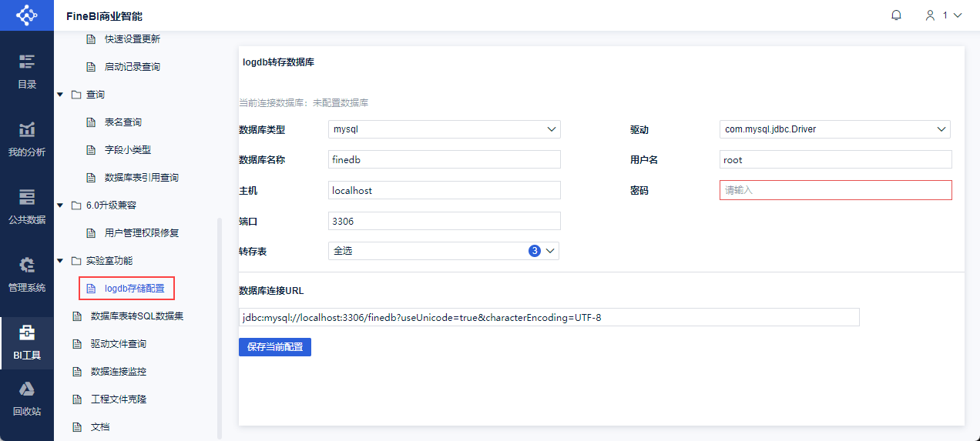Open 工程文件克隆 tree item

pyautogui.click(x=119, y=399)
